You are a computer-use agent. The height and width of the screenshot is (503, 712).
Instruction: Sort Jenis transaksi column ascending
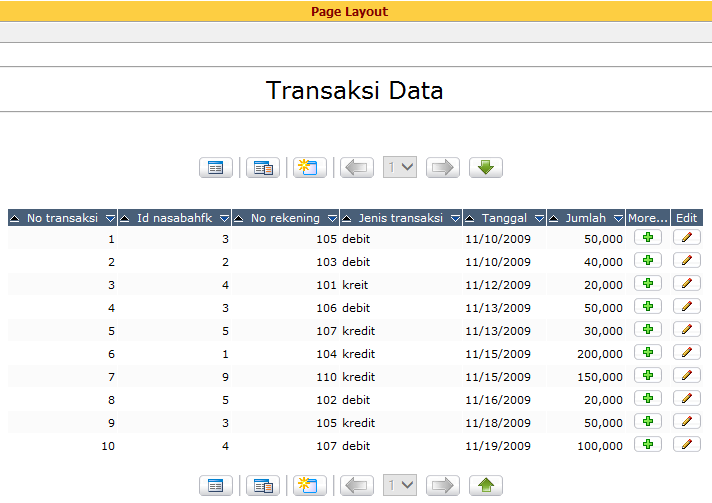346,218
